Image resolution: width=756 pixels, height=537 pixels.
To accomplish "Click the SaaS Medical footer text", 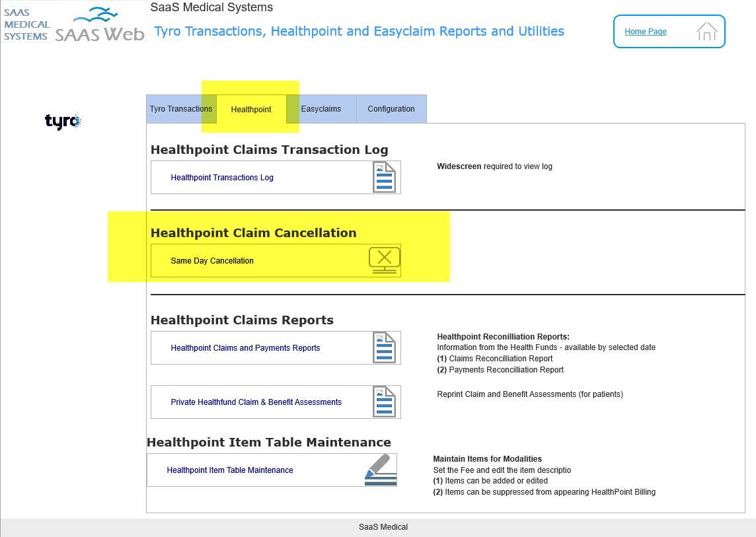I will point(383,527).
